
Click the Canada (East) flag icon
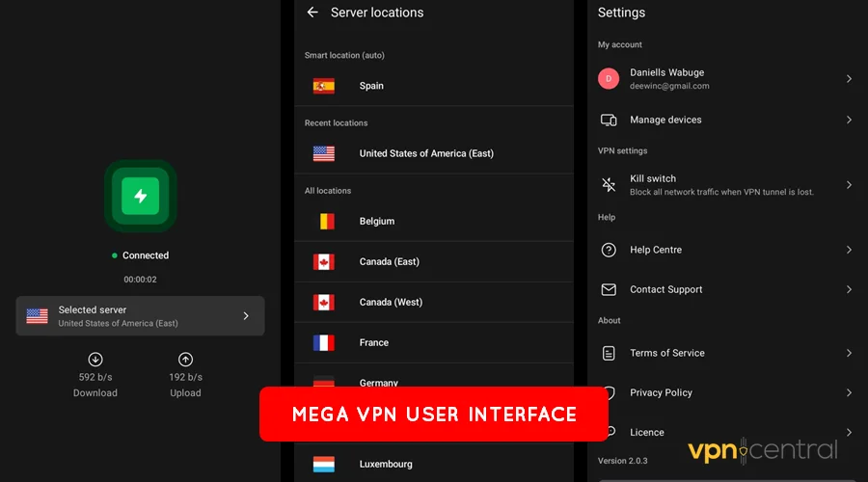click(324, 262)
